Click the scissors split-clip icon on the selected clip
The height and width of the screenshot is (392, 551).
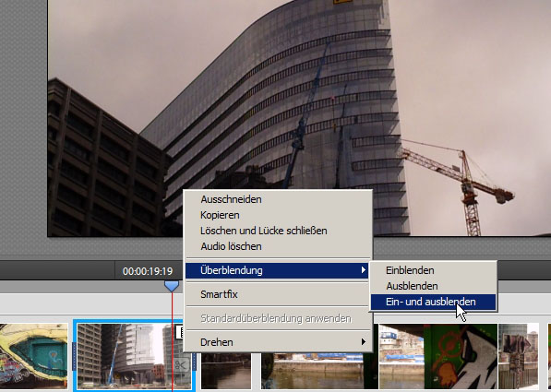tap(182, 365)
